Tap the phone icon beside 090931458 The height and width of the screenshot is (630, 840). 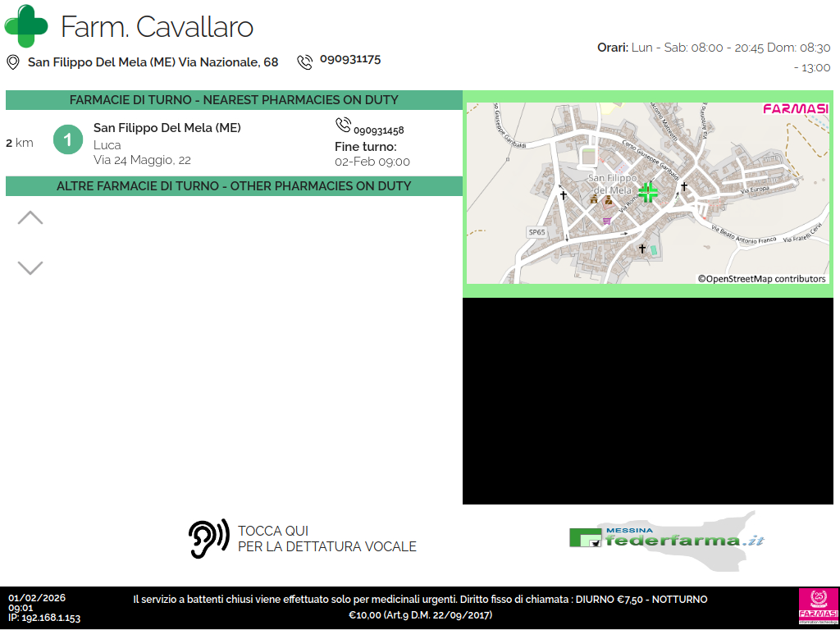pyautogui.click(x=343, y=126)
